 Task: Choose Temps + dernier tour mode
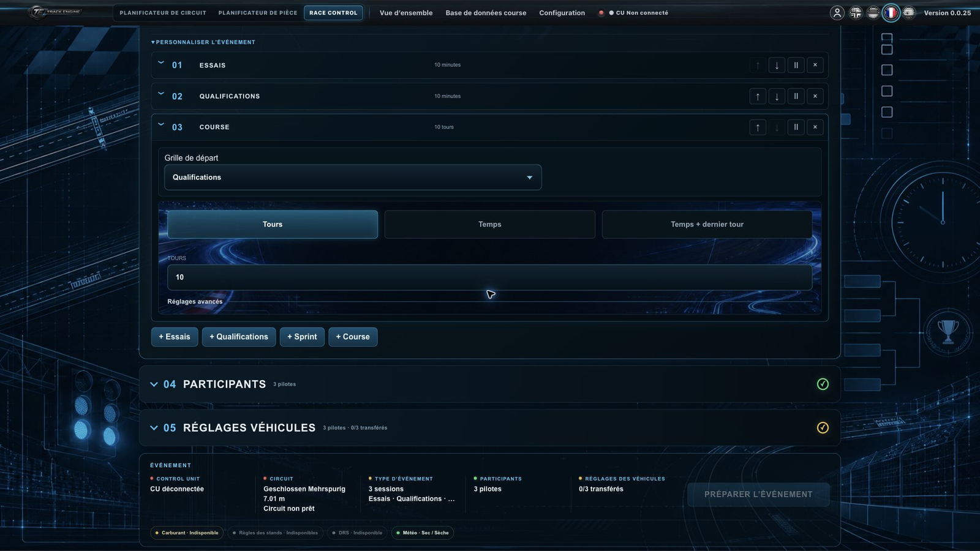[x=707, y=224]
